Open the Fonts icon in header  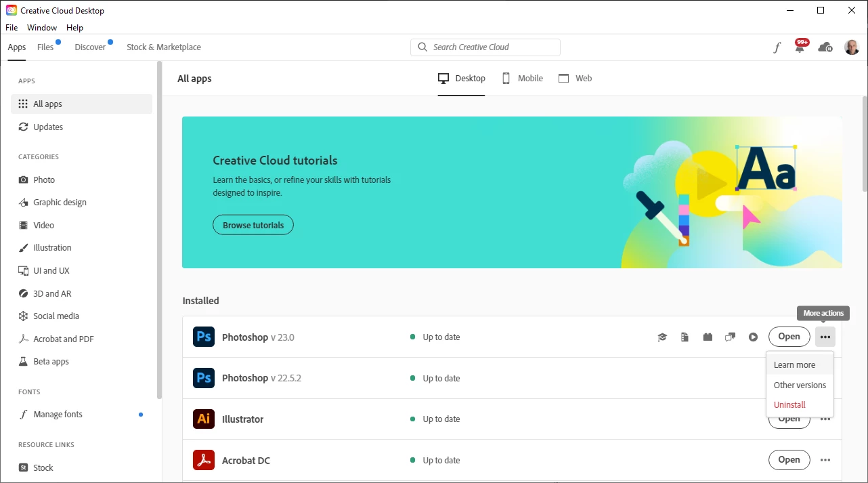[x=777, y=47]
